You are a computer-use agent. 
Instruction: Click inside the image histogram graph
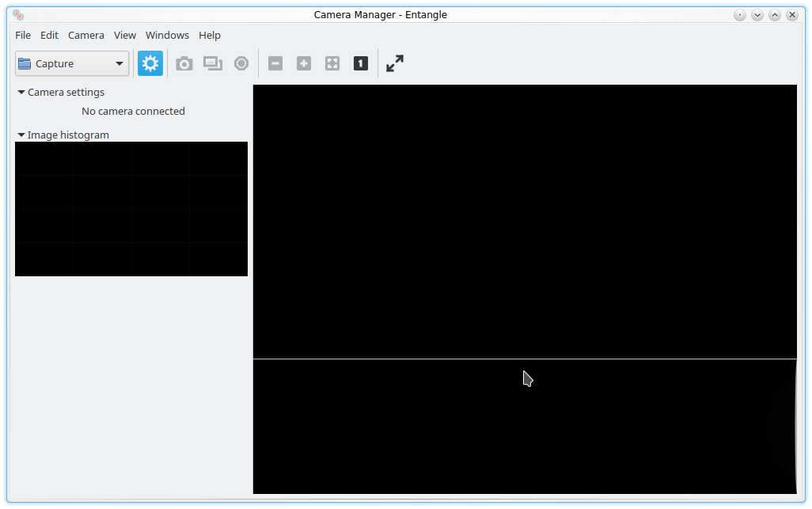click(x=131, y=209)
